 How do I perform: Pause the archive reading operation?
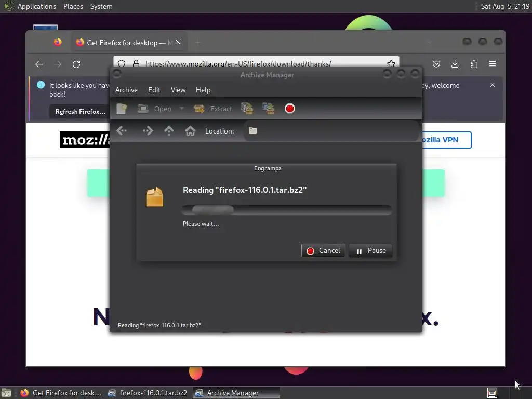pyautogui.click(x=370, y=251)
